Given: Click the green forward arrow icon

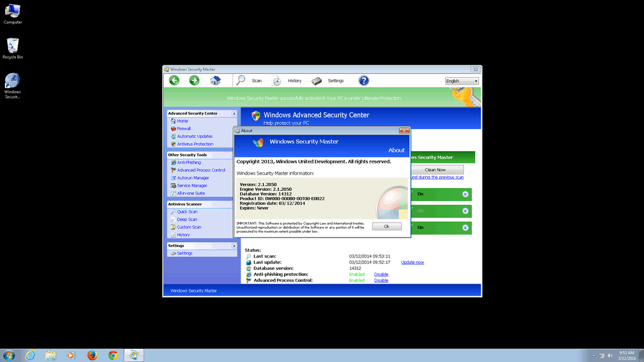Looking at the screenshot, I should pos(194,80).
